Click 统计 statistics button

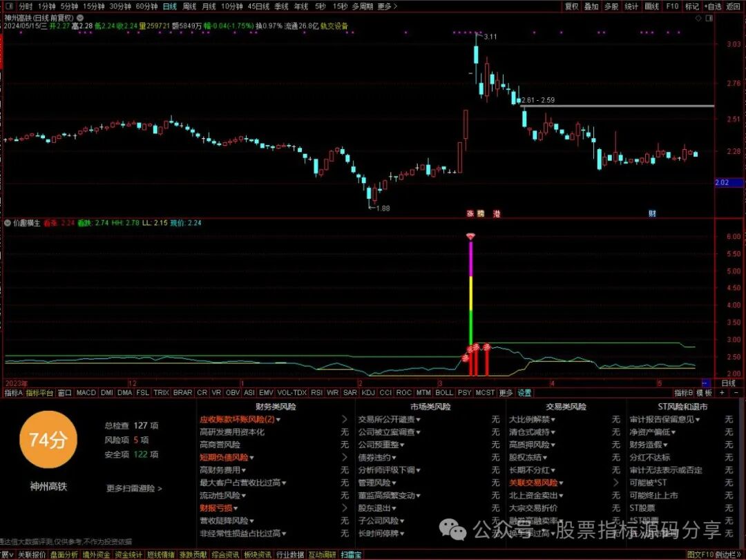pos(631,6)
